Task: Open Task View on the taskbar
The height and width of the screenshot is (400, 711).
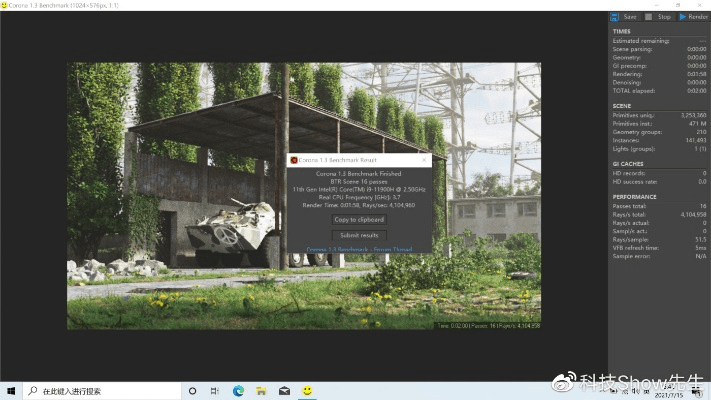Action: click(x=215, y=390)
